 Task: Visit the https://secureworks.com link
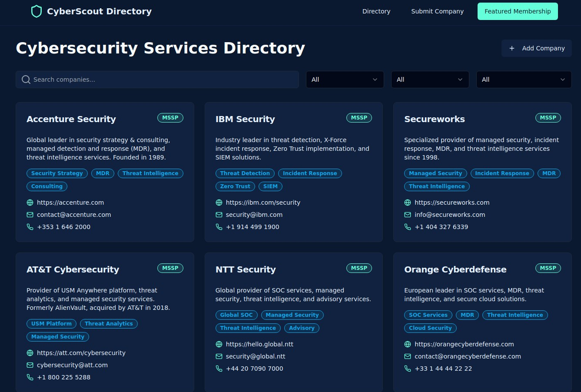[x=452, y=203]
